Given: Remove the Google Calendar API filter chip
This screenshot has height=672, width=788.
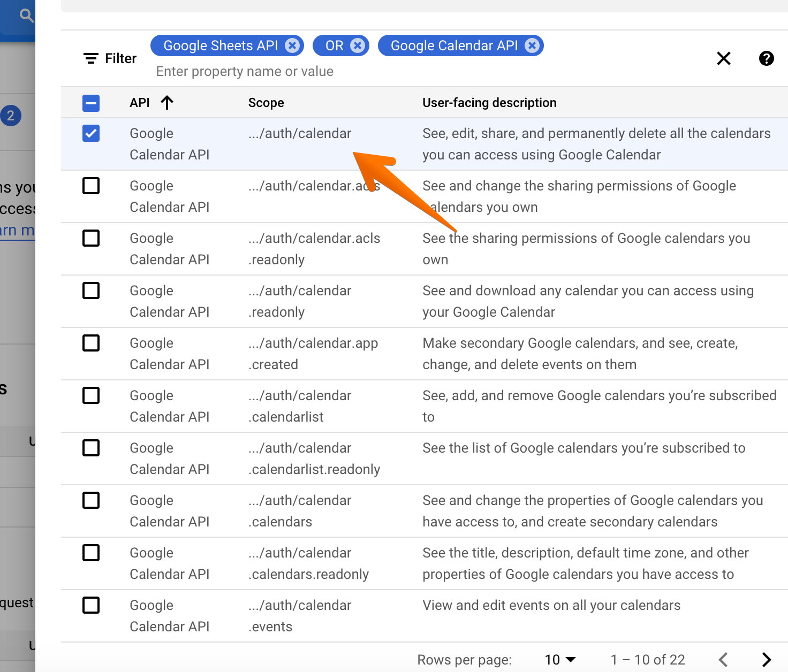Looking at the screenshot, I should pos(532,45).
